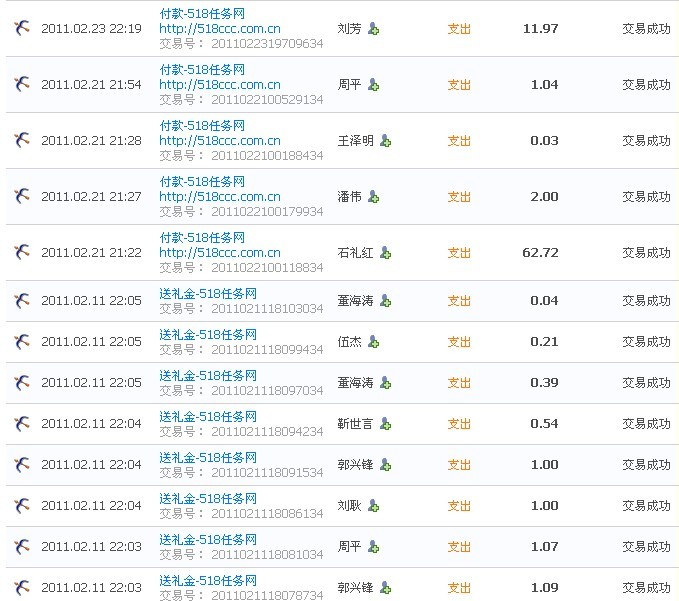Click add-contact icon beside 潘伟
This screenshot has height=601, width=679.
[x=373, y=197]
